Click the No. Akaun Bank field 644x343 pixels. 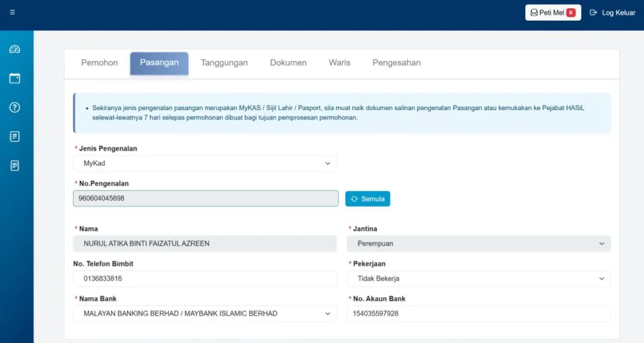(x=479, y=313)
